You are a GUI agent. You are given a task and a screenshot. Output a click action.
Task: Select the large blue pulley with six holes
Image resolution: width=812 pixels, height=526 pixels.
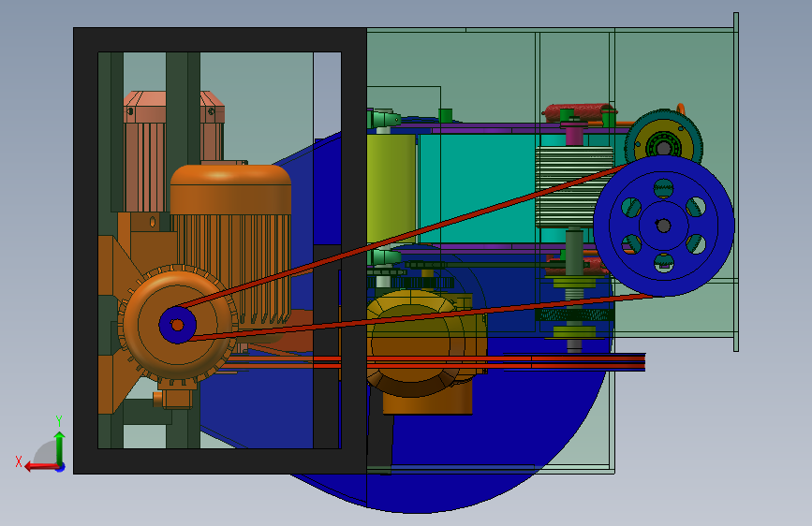click(663, 226)
